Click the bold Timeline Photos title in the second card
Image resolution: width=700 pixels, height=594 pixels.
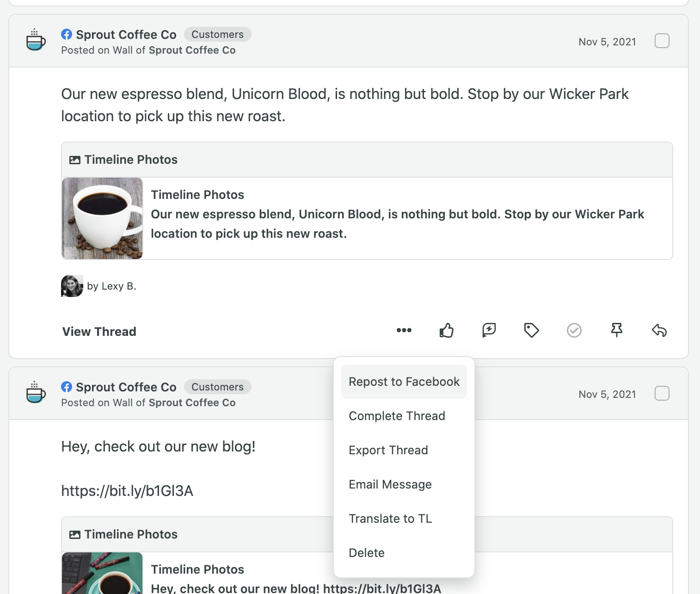(x=197, y=569)
